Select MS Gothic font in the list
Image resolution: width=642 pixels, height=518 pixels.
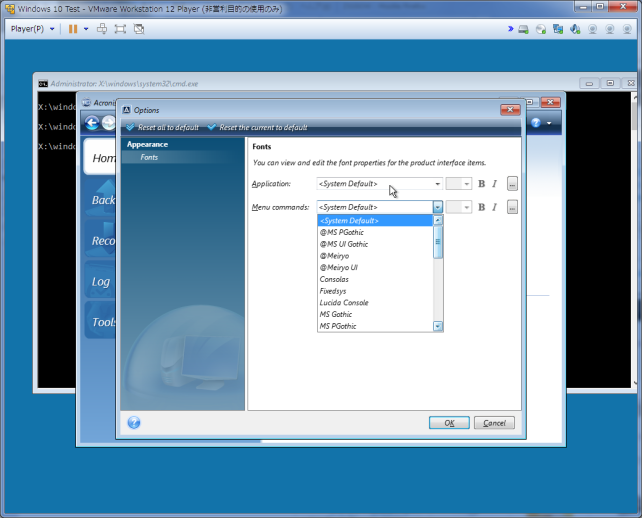point(375,314)
